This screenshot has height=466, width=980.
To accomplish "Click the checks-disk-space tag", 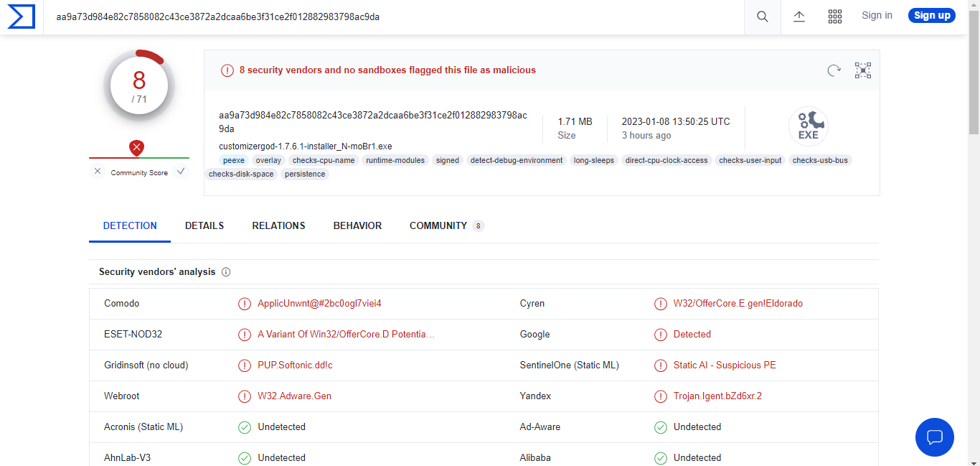I will click(x=241, y=174).
